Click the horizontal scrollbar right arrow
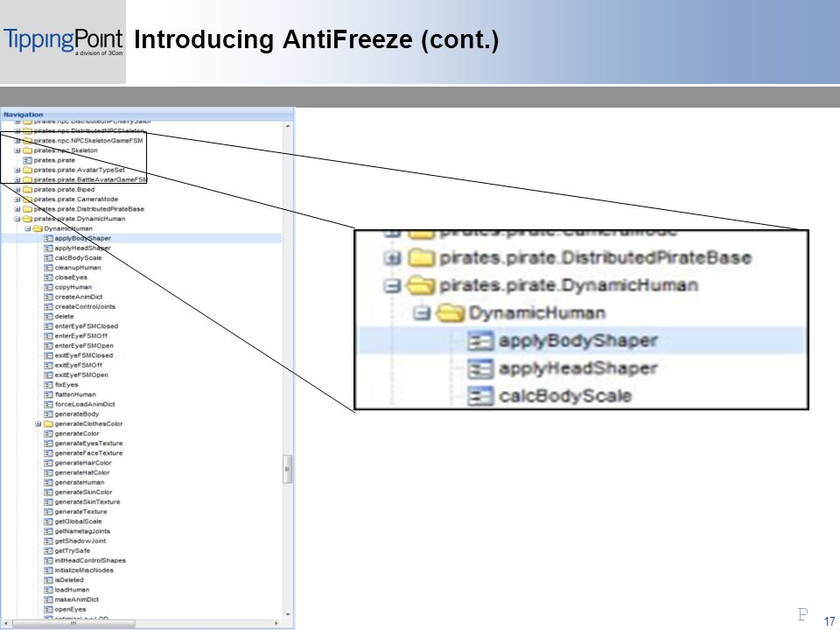The width and height of the screenshot is (840, 630). [x=276, y=624]
